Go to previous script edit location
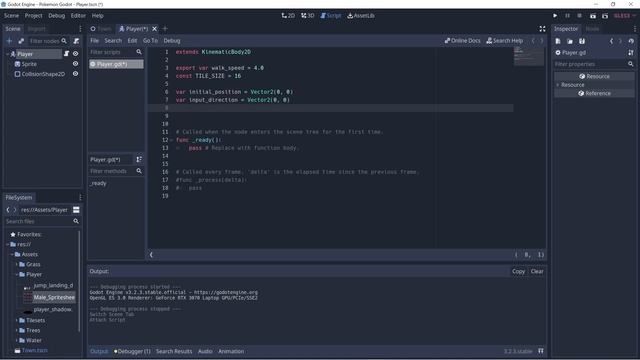Screen dimensions: 640x360 pyautogui.click(x=533, y=41)
